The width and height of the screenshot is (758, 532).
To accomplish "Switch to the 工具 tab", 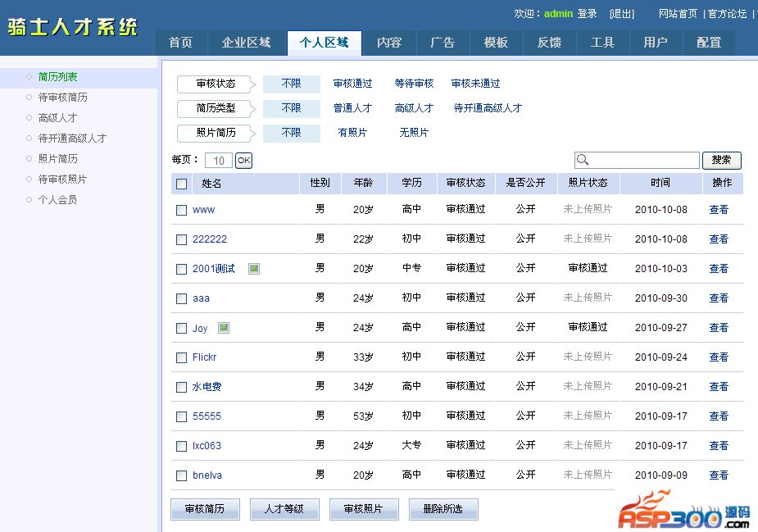I will click(x=602, y=43).
